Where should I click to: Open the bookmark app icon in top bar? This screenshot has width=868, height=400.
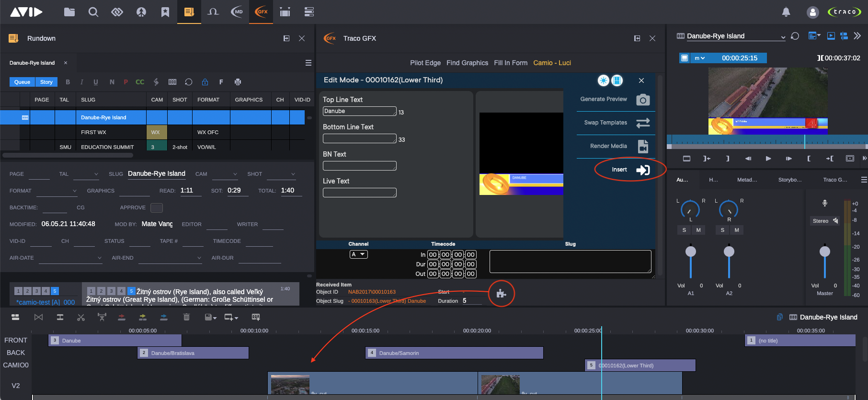(165, 12)
